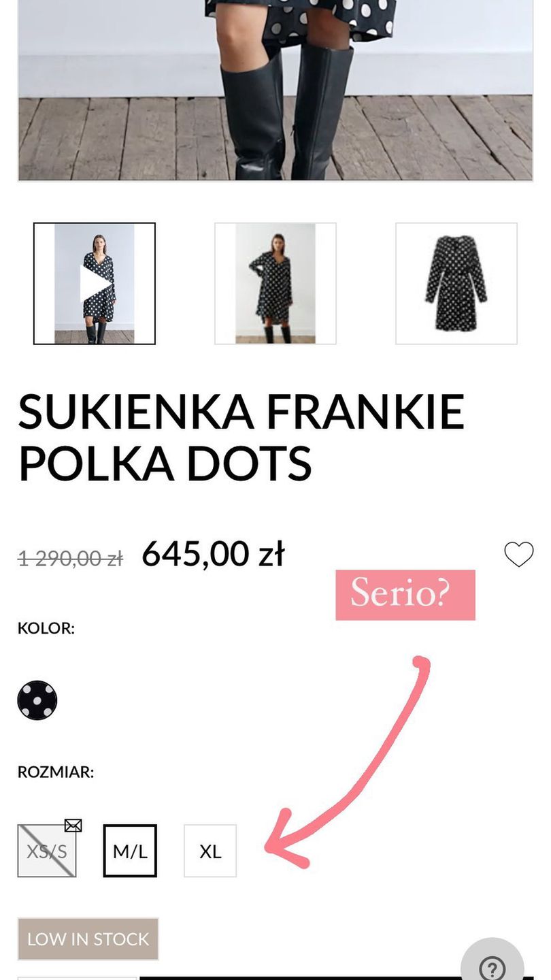Choose size XL
Screen dimensions: 551x980
(x=210, y=851)
